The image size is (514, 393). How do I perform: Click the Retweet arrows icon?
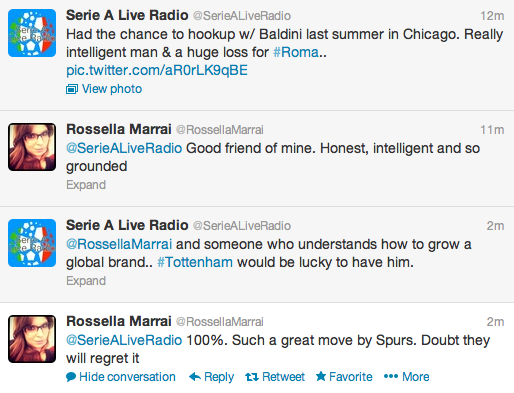(x=252, y=377)
